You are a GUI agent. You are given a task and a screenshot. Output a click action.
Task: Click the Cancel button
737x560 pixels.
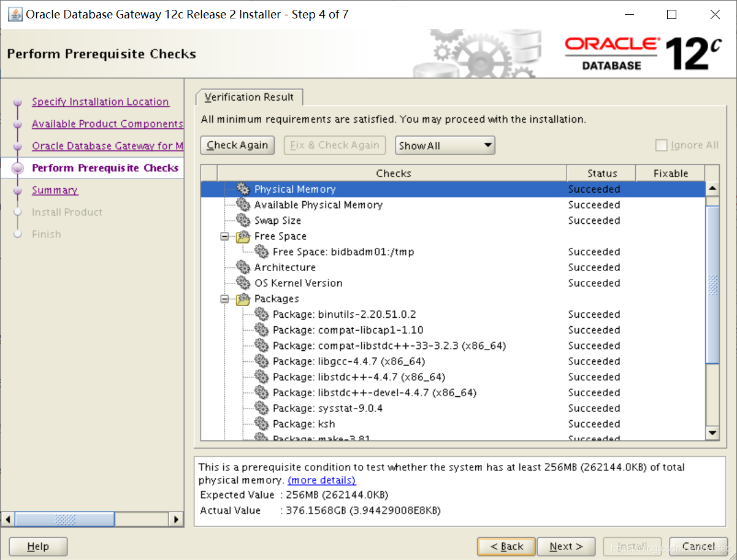pyautogui.click(x=698, y=547)
